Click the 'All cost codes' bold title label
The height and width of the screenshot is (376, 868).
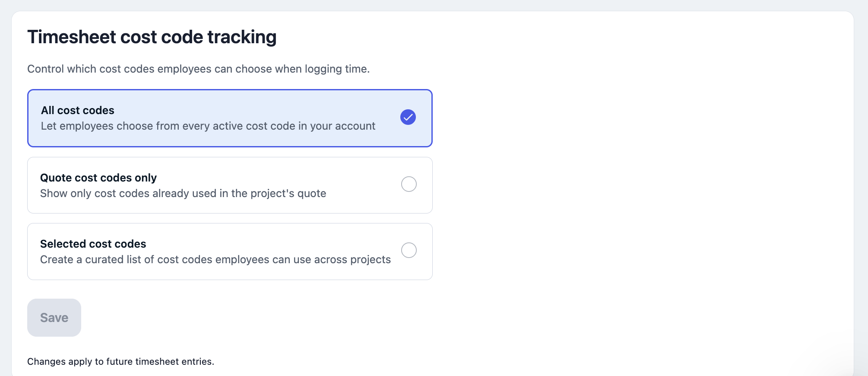click(x=78, y=110)
